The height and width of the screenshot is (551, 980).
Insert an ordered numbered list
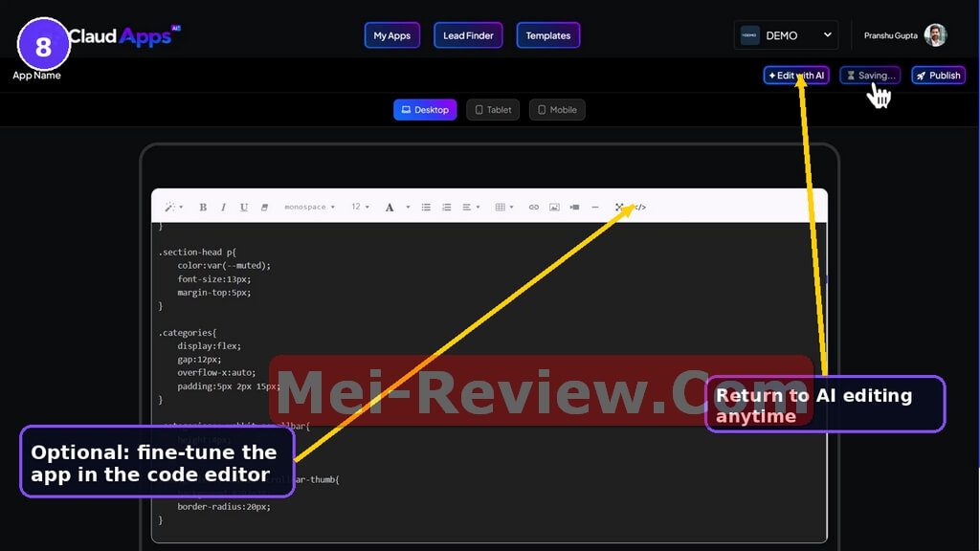[446, 207]
